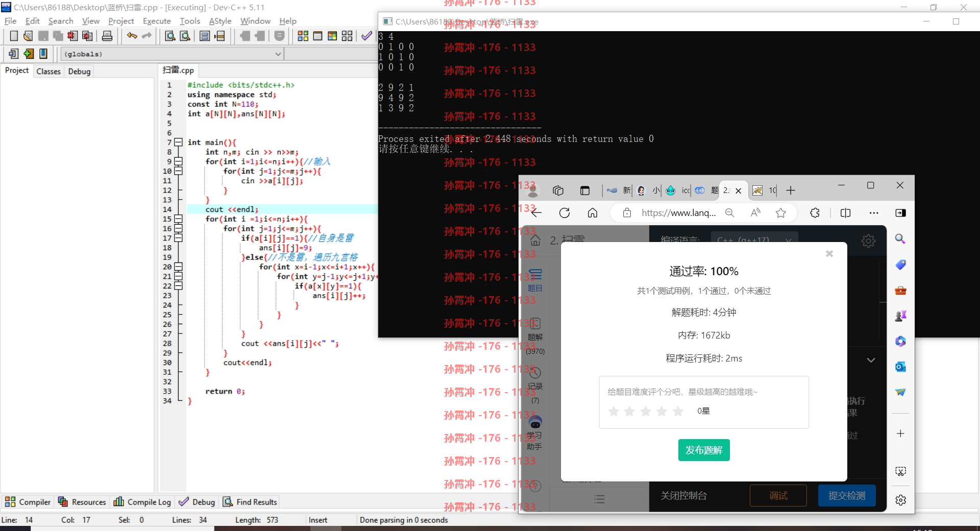This screenshot has height=531, width=980.
Task: Click the Read aloud icon in address bar
Action: click(x=755, y=213)
